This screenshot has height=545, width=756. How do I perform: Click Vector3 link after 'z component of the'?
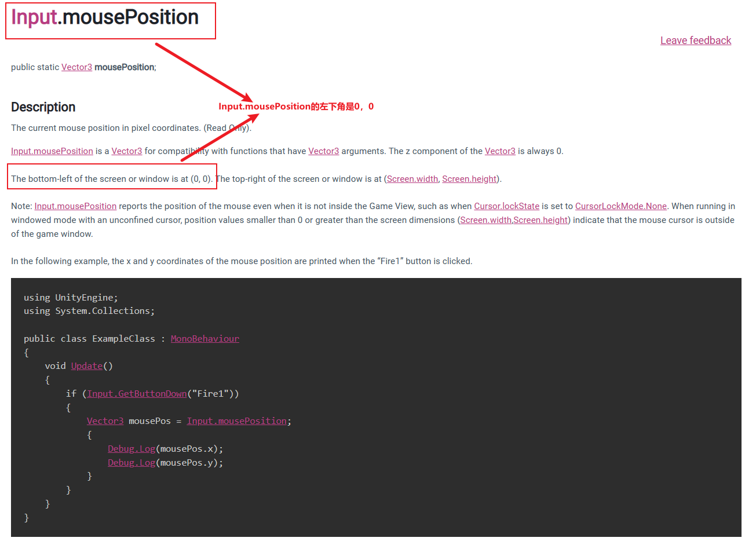click(500, 151)
